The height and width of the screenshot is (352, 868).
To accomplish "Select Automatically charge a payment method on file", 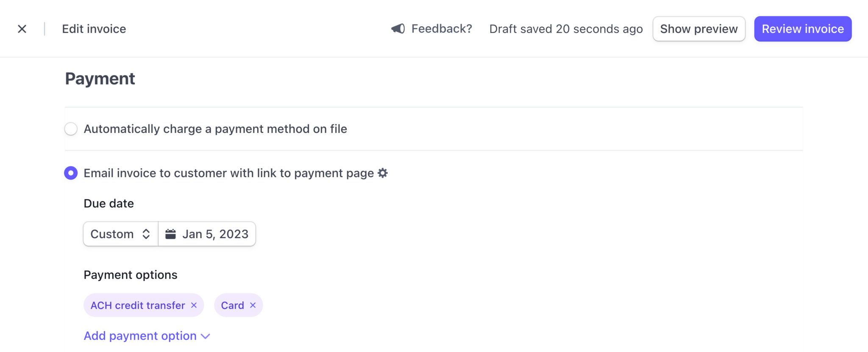I will click(x=71, y=129).
